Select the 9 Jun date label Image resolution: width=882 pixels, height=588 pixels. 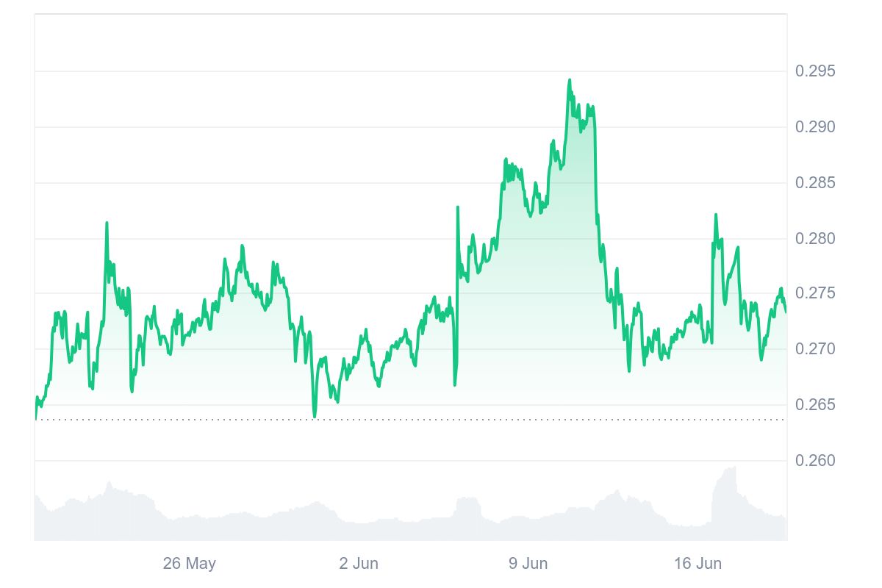point(528,564)
